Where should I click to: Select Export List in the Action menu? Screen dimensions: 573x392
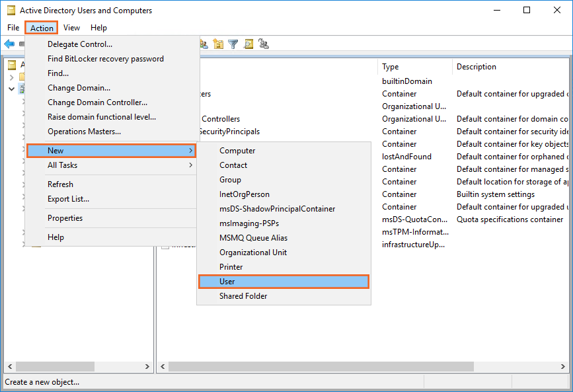click(x=68, y=199)
